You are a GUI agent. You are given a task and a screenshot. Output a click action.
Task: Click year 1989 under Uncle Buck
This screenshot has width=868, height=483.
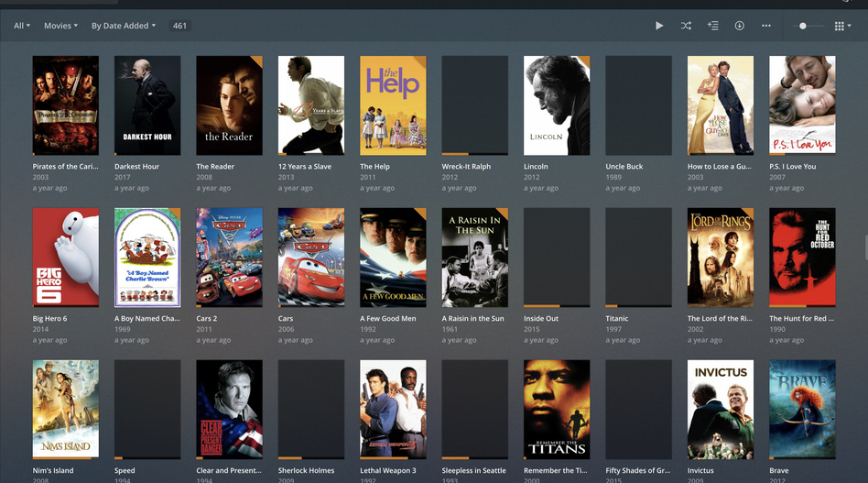coord(613,177)
